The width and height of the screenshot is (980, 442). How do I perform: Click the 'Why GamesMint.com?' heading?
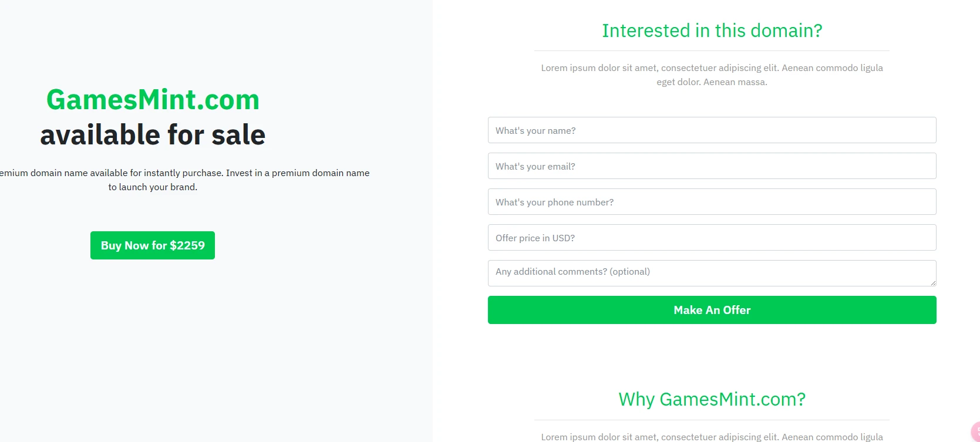(x=712, y=399)
